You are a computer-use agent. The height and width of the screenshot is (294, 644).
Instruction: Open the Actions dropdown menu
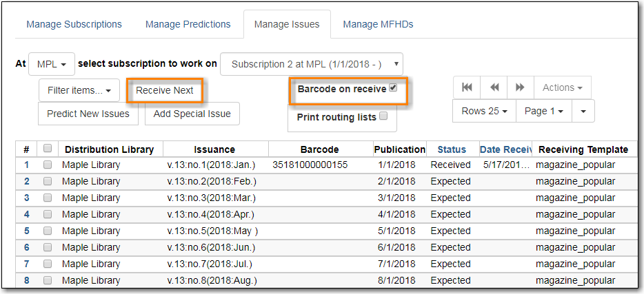tap(562, 87)
